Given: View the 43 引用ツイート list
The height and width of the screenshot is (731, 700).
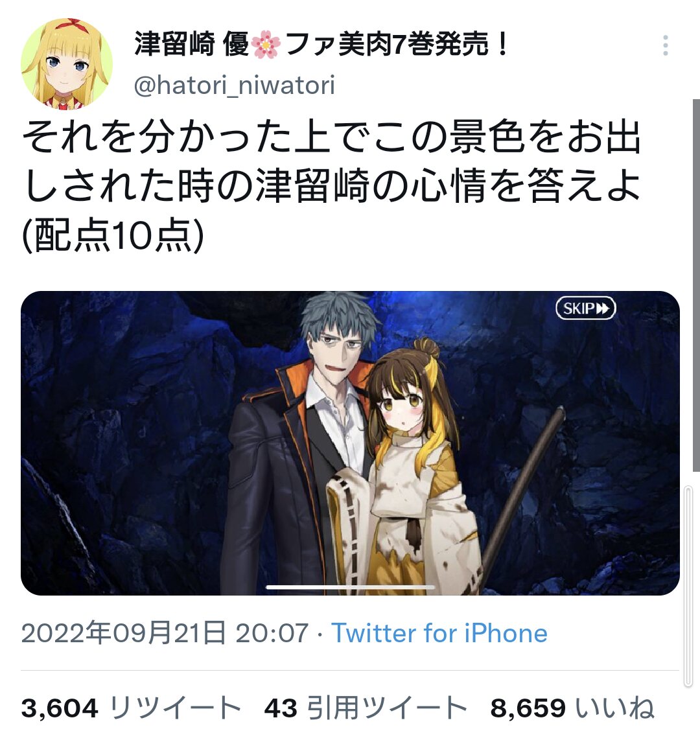Looking at the screenshot, I should pyautogui.click(x=366, y=708).
